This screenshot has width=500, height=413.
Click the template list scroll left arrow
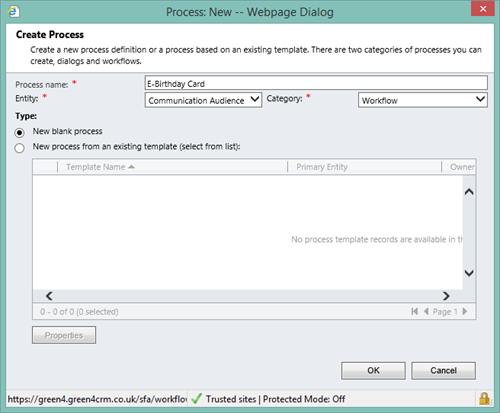49,296
